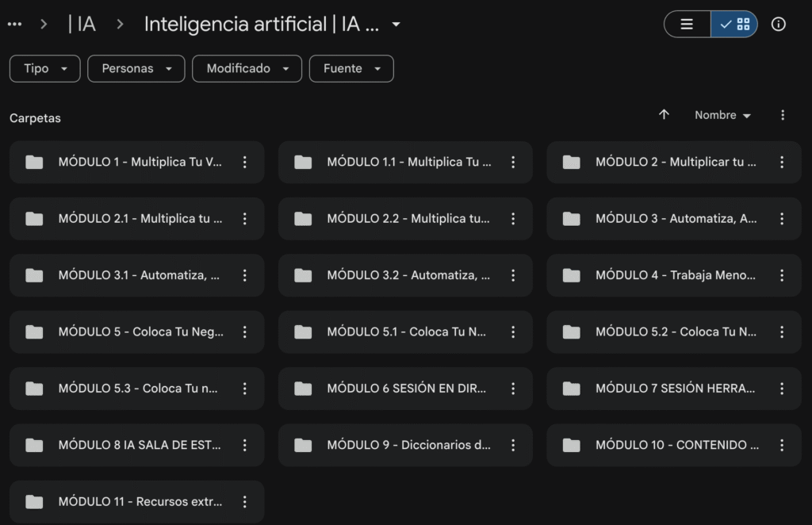
Task: Open the Personas filter dropdown
Action: pyautogui.click(x=136, y=69)
